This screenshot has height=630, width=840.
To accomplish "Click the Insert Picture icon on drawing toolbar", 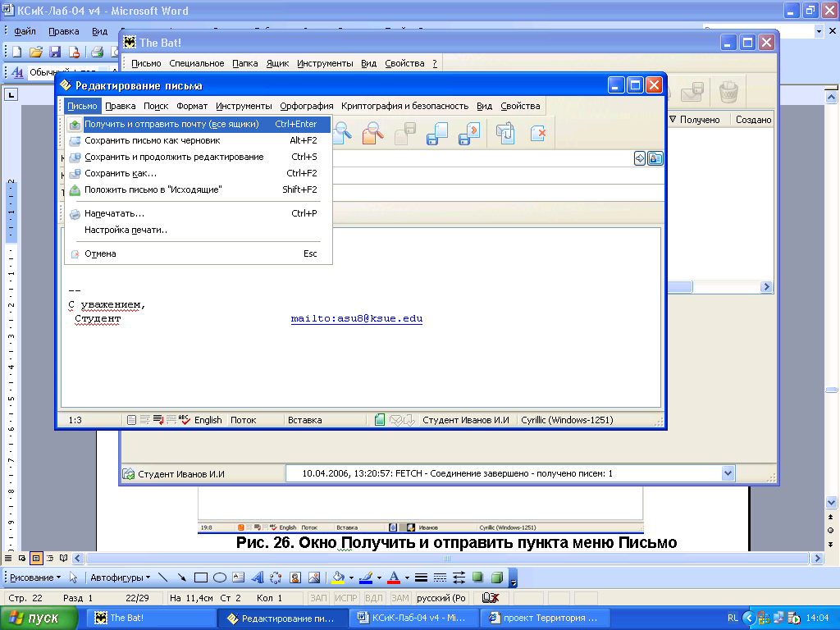I will click(x=314, y=577).
